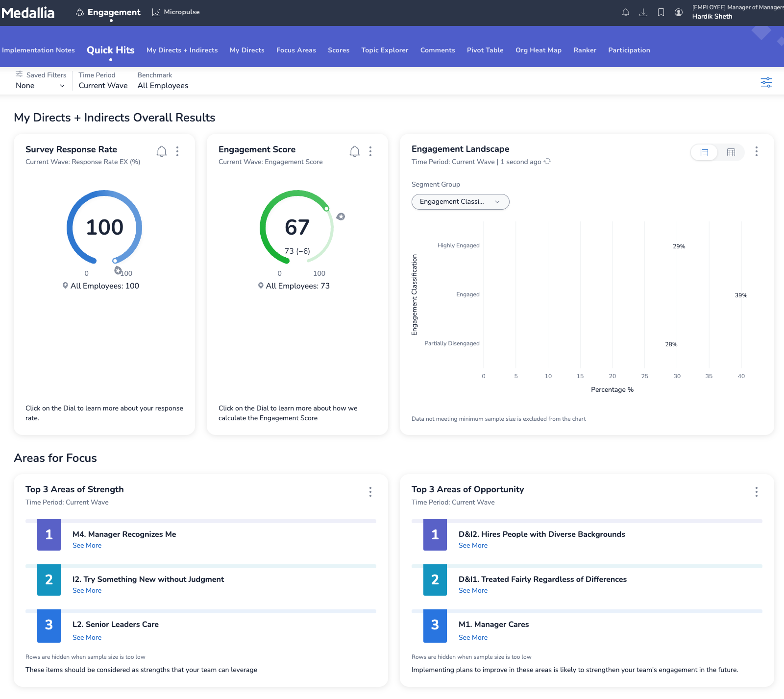Go to the Org Heat Map tab
Screen dimensions: 784x699
[x=538, y=50]
